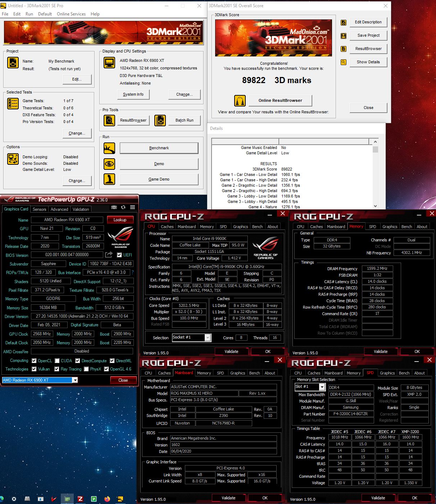Click Validate in the CPU-Z Mainboard window

point(228,498)
